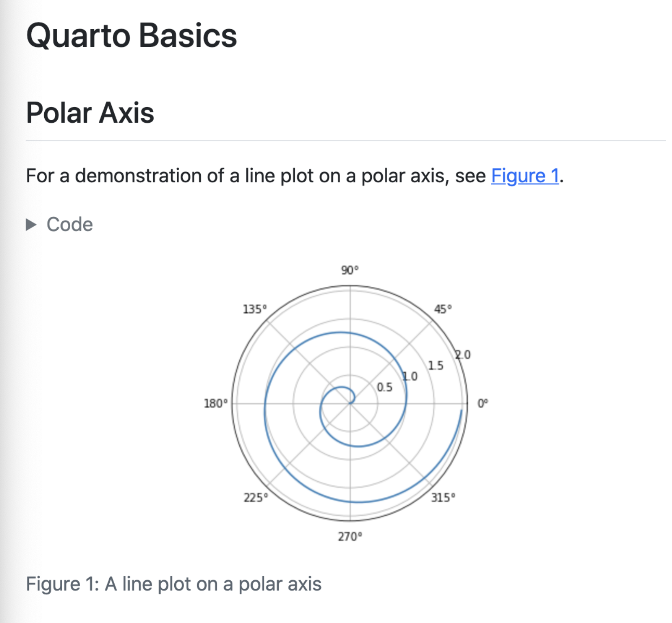Click the 2.0 radial tick label

[x=462, y=355]
